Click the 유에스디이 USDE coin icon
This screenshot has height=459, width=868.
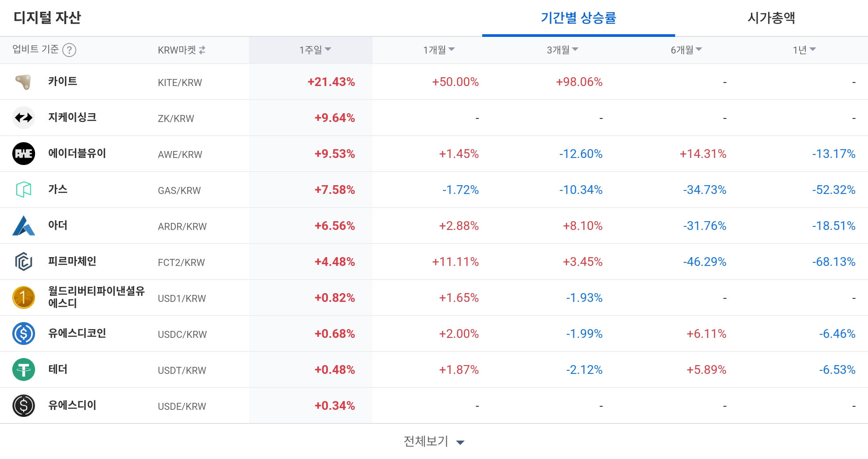24,405
